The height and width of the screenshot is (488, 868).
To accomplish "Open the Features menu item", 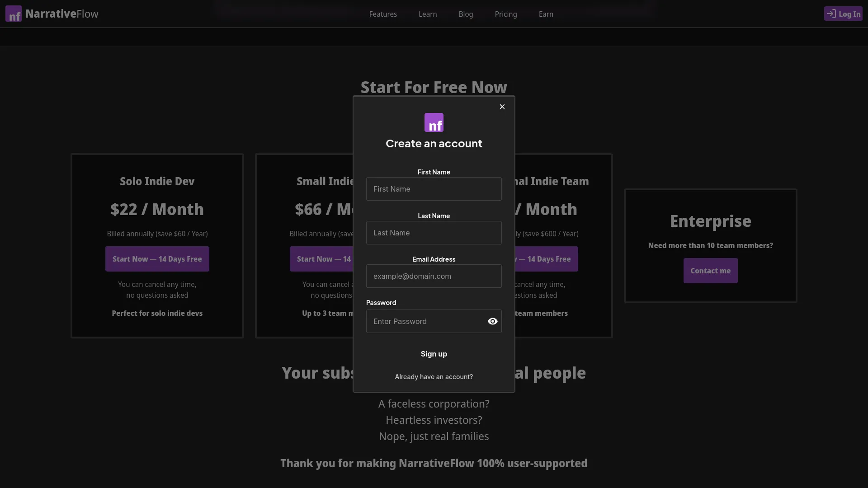I will [382, 14].
